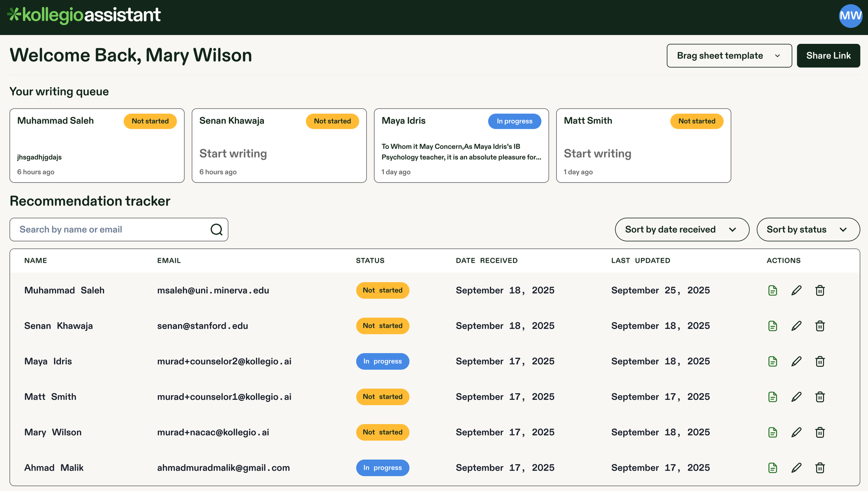The height and width of the screenshot is (491, 868).
Task: Remove Mary Wilson's row via trash icon
Action: (x=820, y=432)
